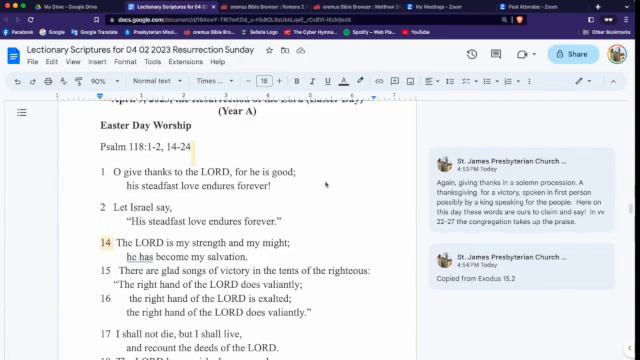Open numbered list options
640x360 pixels.
512,81
